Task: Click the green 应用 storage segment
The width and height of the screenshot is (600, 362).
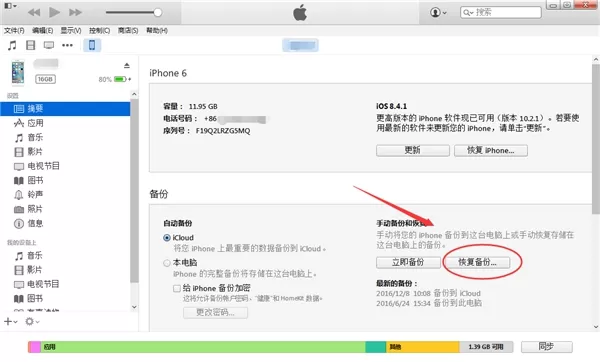Action: [203, 347]
